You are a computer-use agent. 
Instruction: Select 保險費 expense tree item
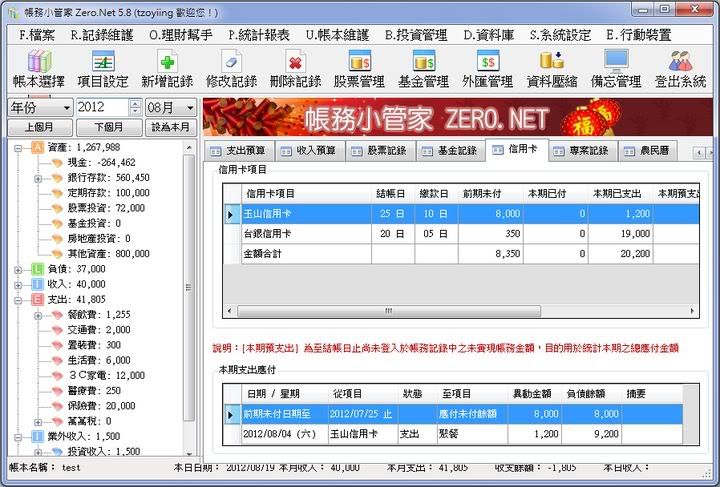tap(101, 406)
